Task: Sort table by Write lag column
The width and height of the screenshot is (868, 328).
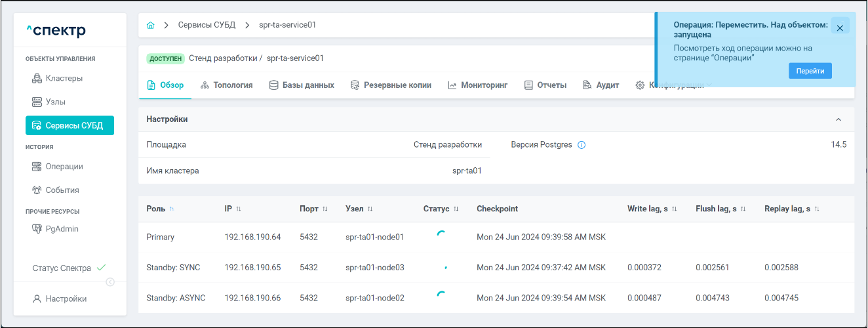Action: coord(674,209)
